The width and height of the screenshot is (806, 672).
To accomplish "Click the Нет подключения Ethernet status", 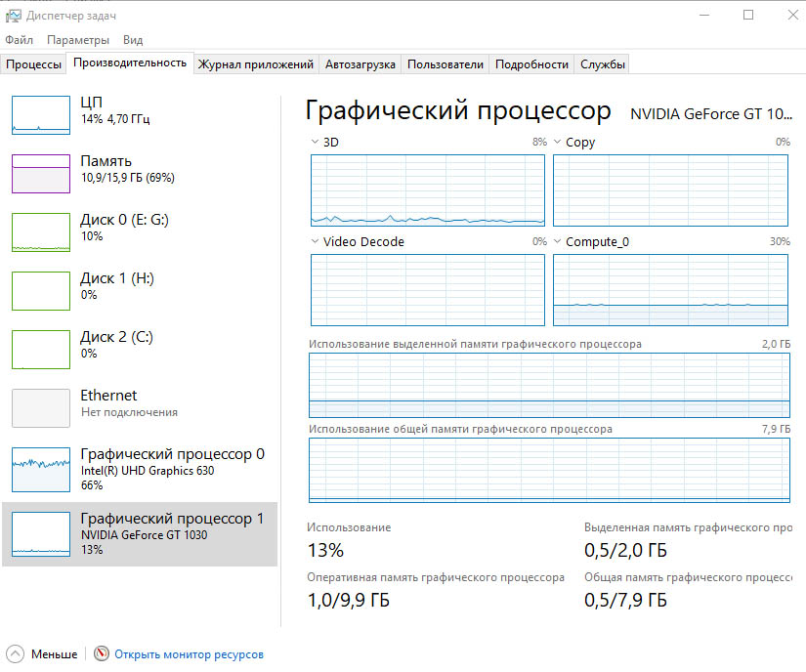I will click(129, 412).
